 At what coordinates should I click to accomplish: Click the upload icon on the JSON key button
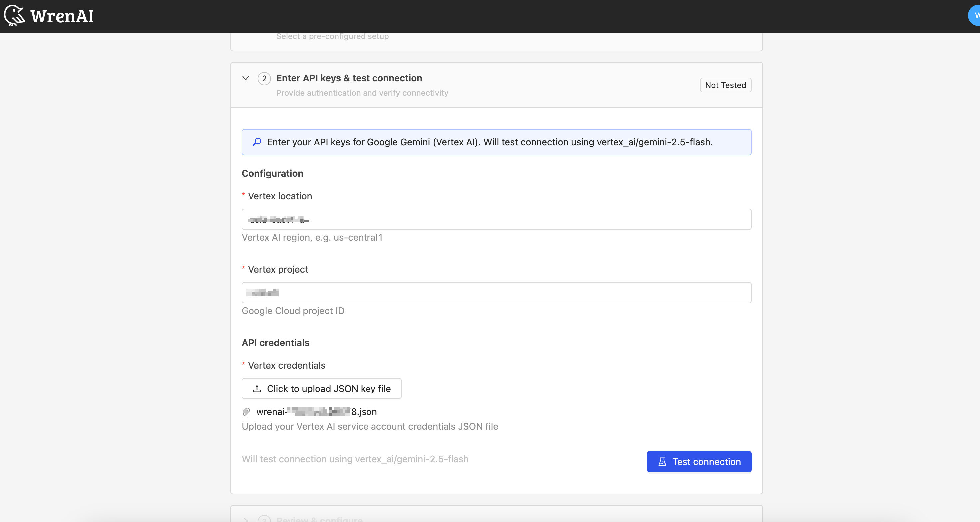(x=258, y=388)
